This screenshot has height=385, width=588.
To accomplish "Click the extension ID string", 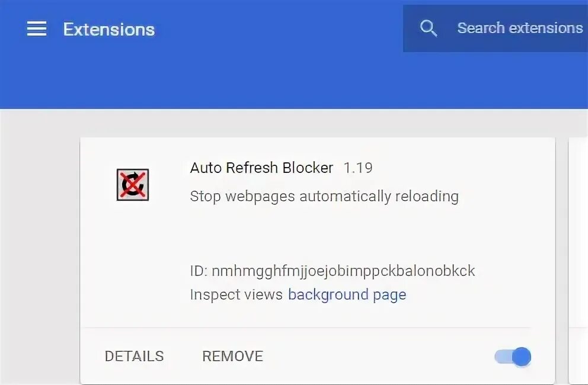I will click(343, 271).
